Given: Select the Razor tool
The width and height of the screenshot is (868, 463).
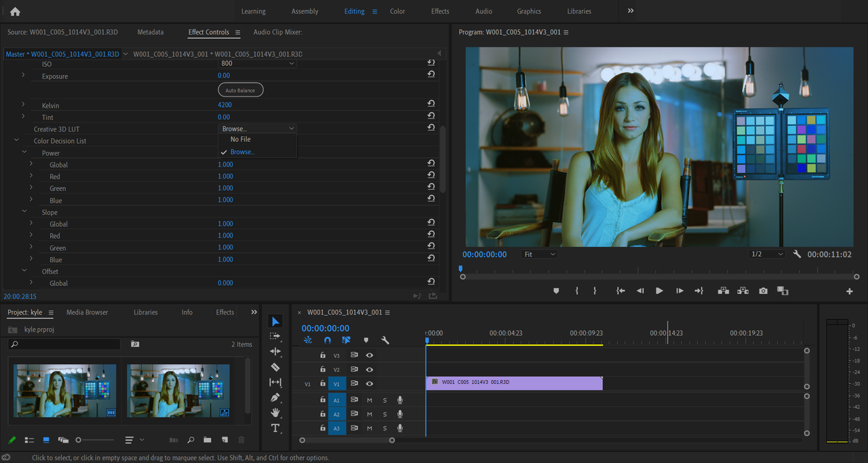Looking at the screenshot, I should pyautogui.click(x=275, y=367).
